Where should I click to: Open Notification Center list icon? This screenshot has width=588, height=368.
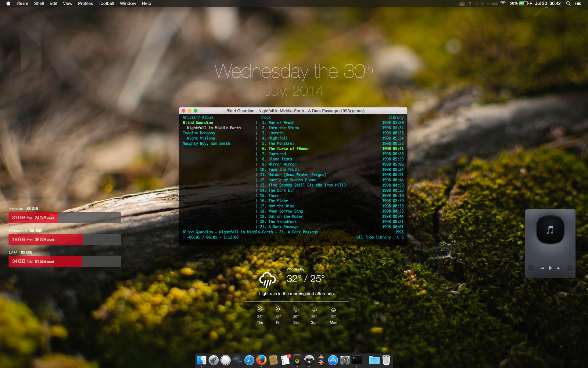tap(578, 3)
